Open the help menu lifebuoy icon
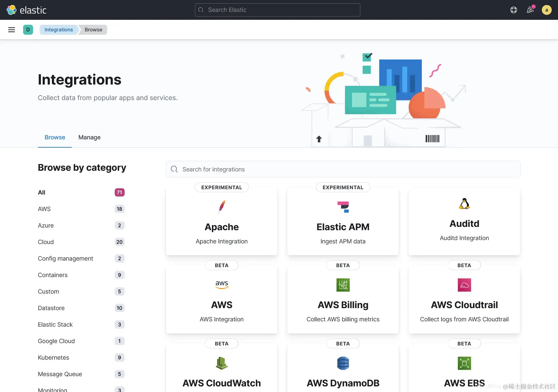Image resolution: width=558 pixels, height=392 pixels. [514, 10]
